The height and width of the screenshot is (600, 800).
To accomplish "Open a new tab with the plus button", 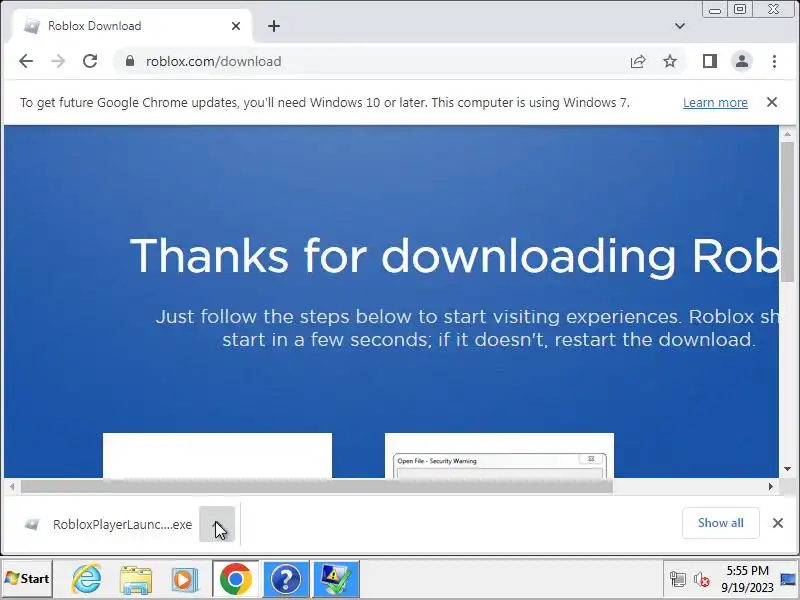I will [x=274, y=26].
